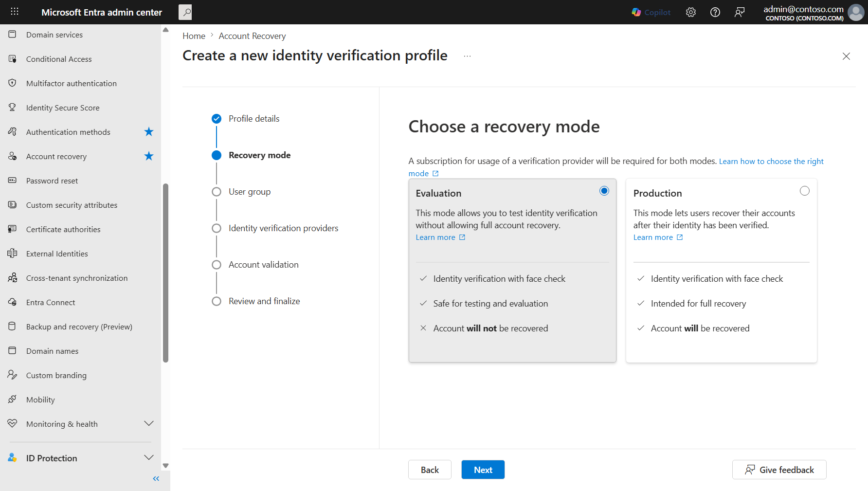Open Copilot from the top bar

pos(651,12)
